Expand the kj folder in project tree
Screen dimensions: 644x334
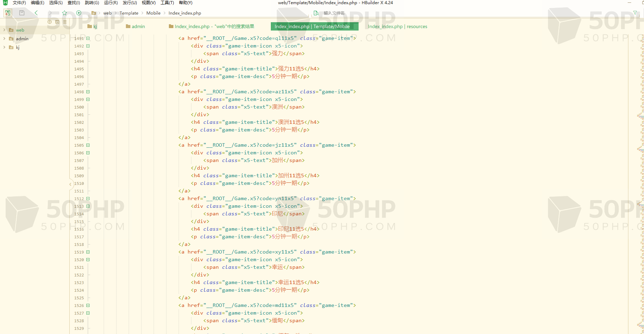coord(4,48)
